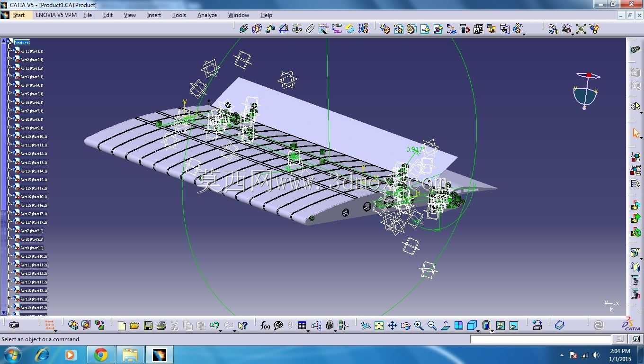Open Google Chrome from the taskbar
Viewport: 644px width, 364px height.
[100, 355]
